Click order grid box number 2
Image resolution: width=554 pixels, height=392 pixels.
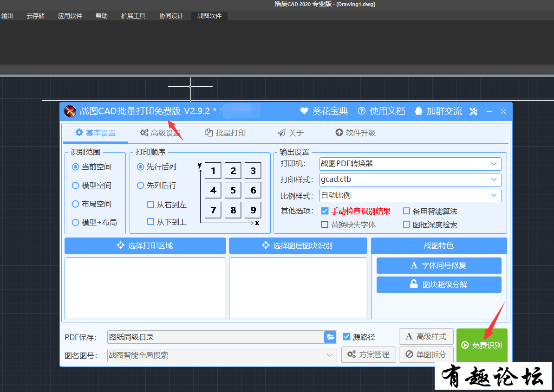(233, 171)
